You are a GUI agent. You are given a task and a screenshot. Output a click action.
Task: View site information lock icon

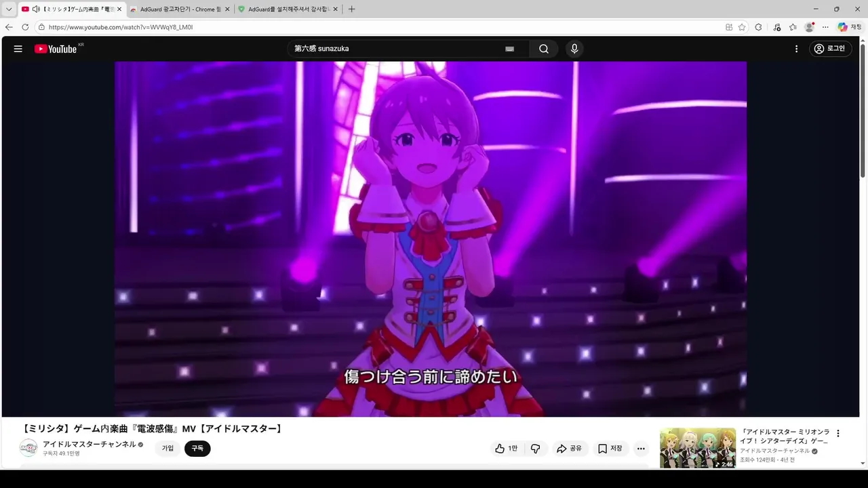(41, 27)
